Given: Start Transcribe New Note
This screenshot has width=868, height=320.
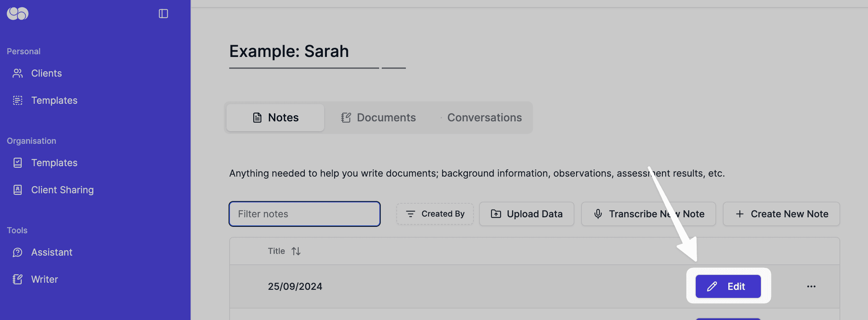Looking at the screenshot, I should point(648,214).
